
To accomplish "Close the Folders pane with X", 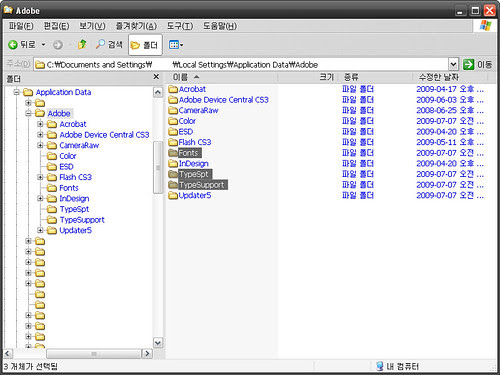I will (156, 77).
